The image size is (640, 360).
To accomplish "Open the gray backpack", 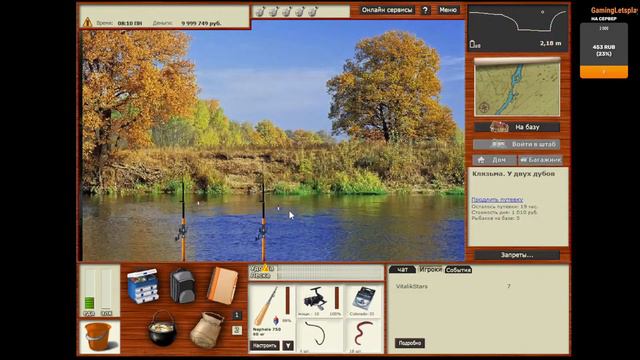I will point(182,286).
